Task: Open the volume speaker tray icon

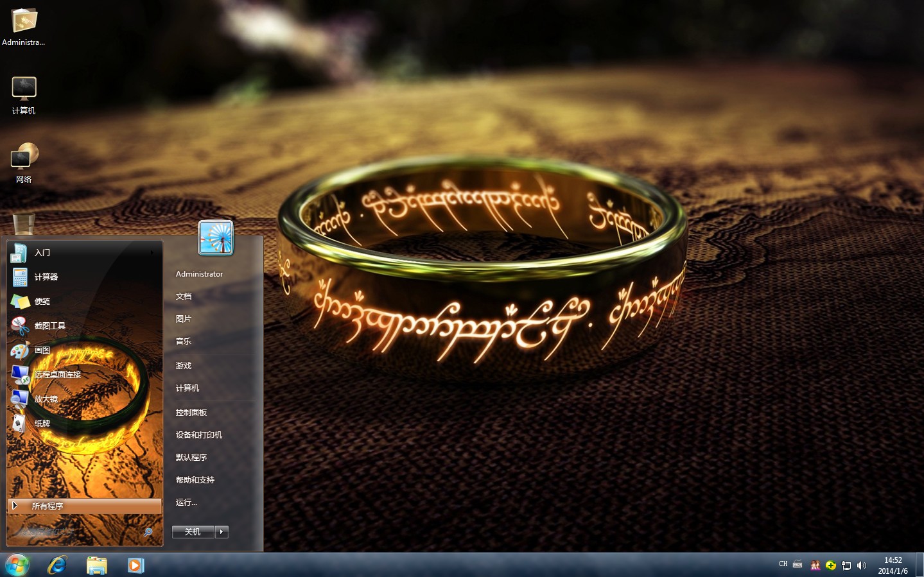Action: 862,565
